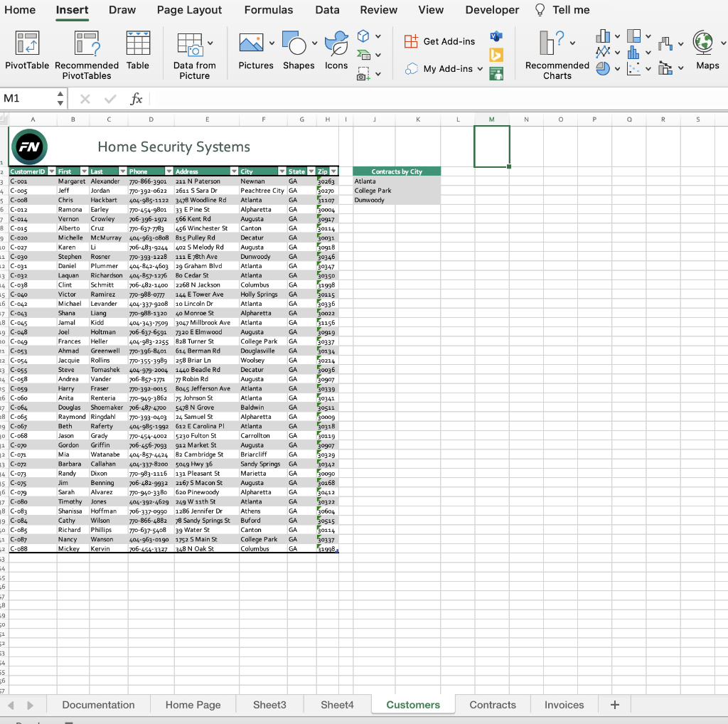The height and width of the screenshot is (724, 728).
Task: Click the Table icon in ribbon
Action: pos(138,50)
